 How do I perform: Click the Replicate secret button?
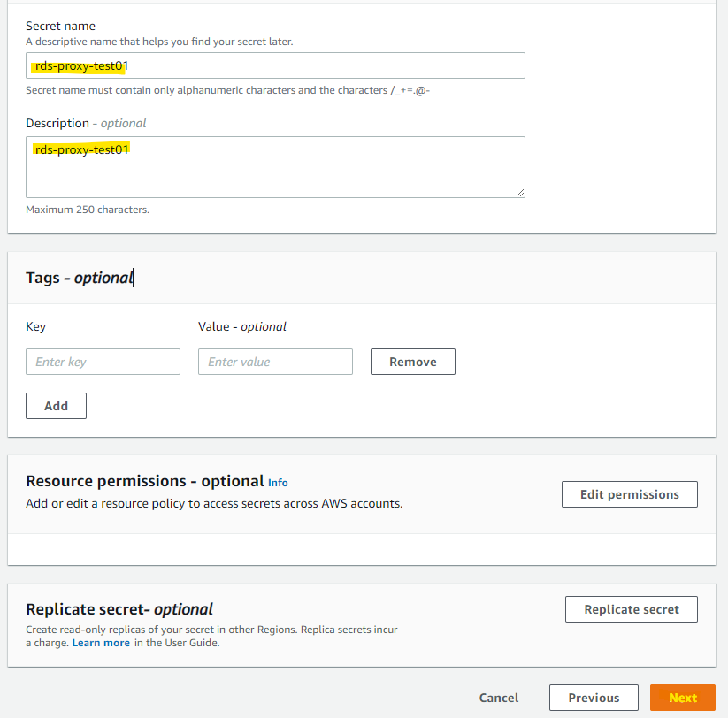tap(631, 609)
